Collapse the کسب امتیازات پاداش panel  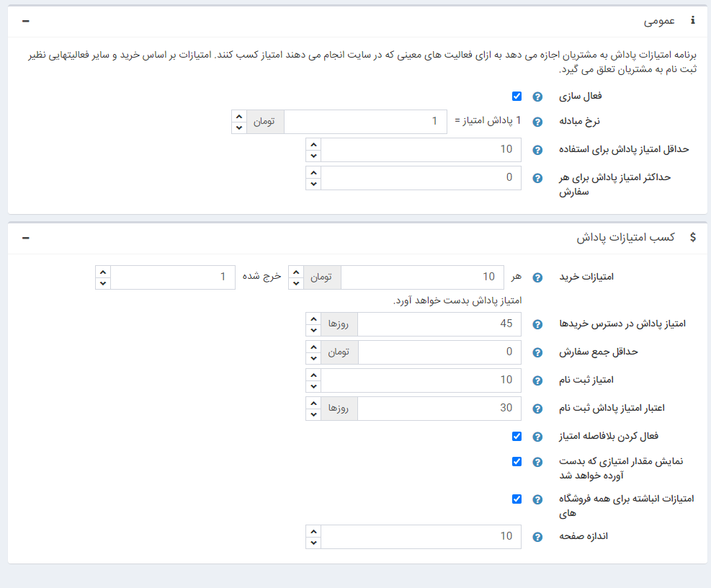26,236
